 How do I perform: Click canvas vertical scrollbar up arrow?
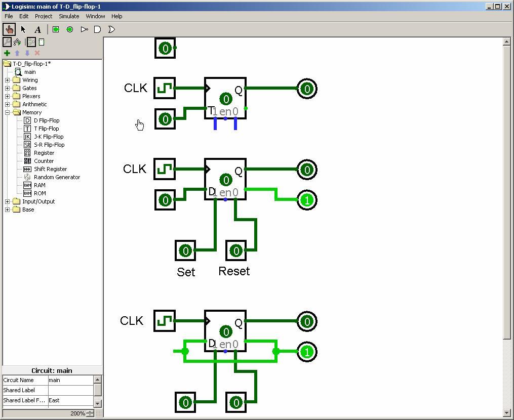[x=506, y=41]
